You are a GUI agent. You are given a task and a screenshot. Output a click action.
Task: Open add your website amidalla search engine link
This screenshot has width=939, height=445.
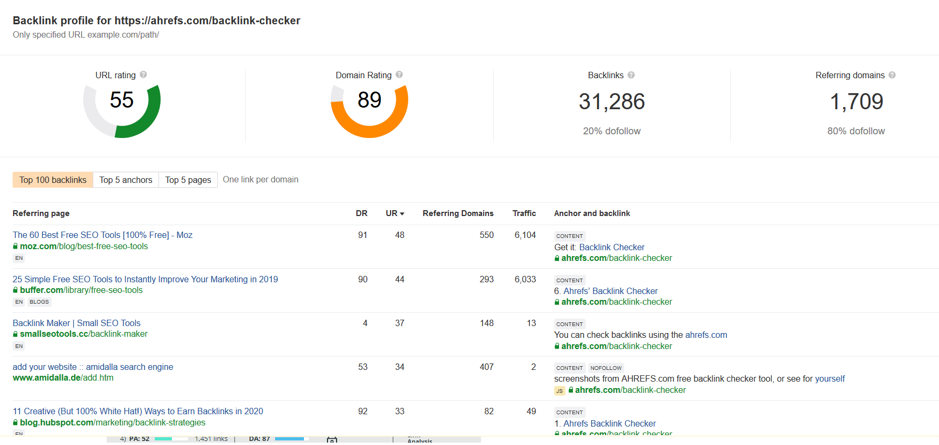[93, 367]
